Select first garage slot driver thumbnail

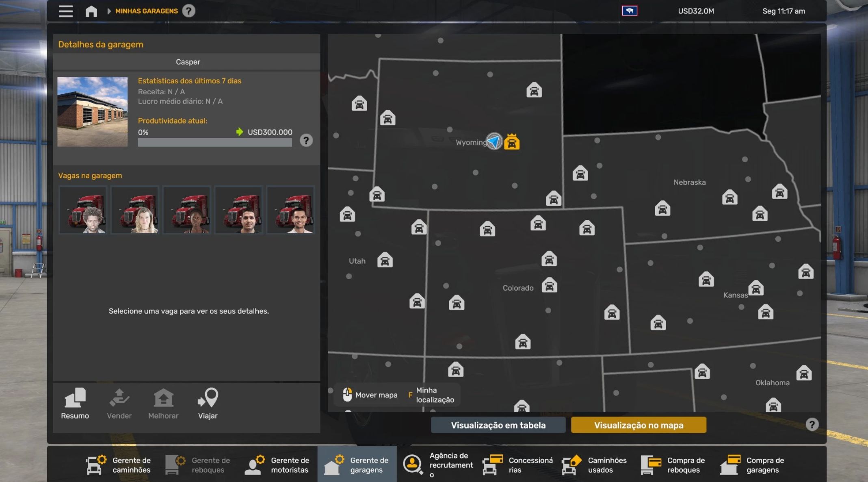pos(83,210)
